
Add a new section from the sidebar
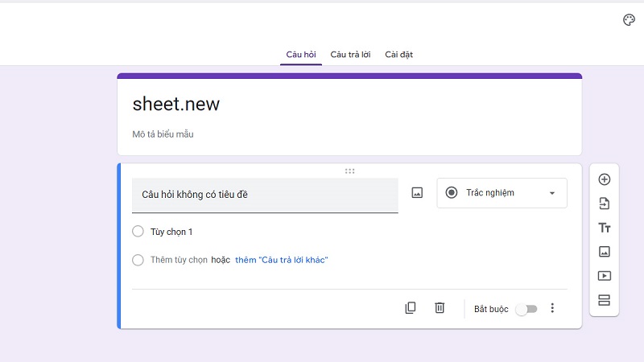tap(605, 300)
